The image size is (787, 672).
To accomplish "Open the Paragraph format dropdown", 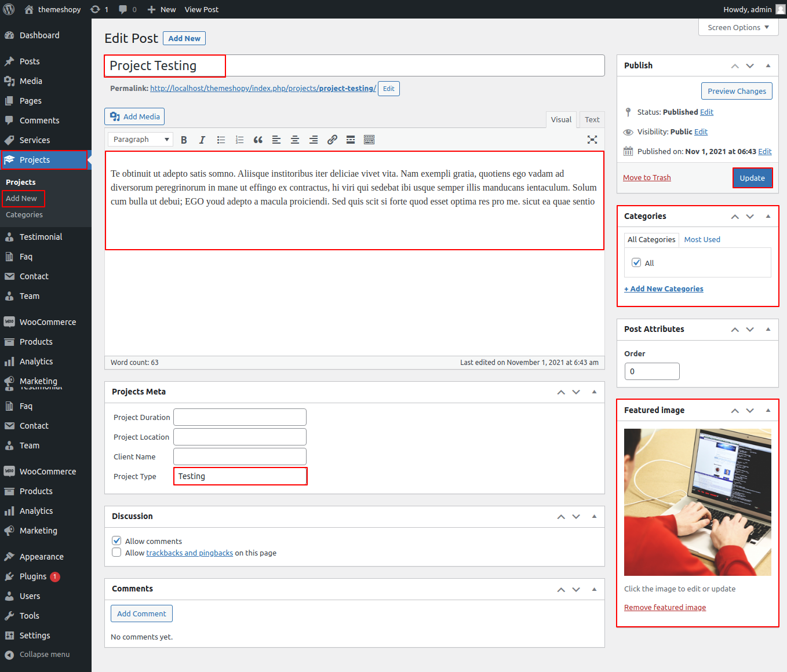I will [x=140, y=140].
